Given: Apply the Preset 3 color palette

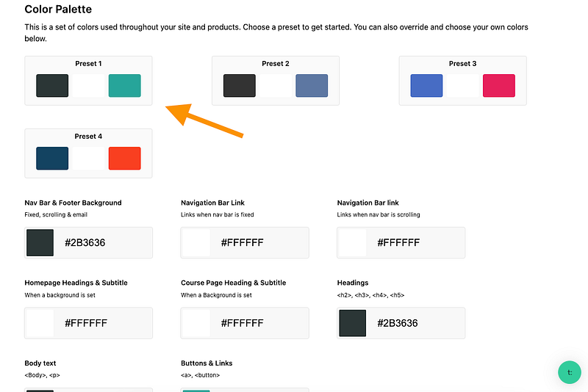Looking at the screenshot, I should click(462, 65).
